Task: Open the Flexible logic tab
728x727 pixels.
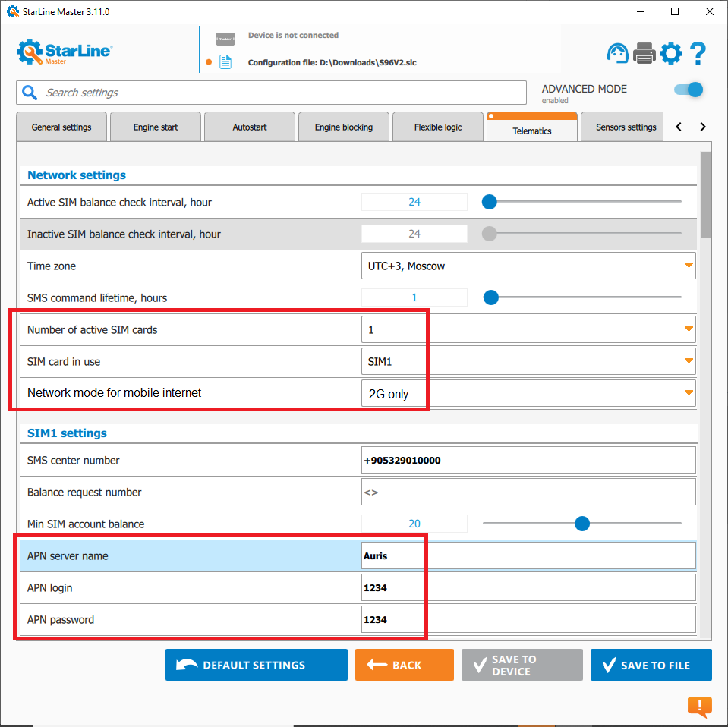Action: click(438, 127)
